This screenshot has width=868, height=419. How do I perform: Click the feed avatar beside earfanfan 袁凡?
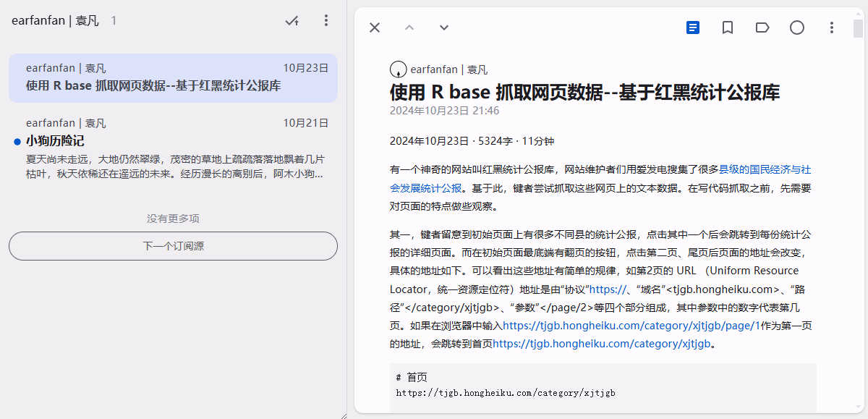[398, 69]
